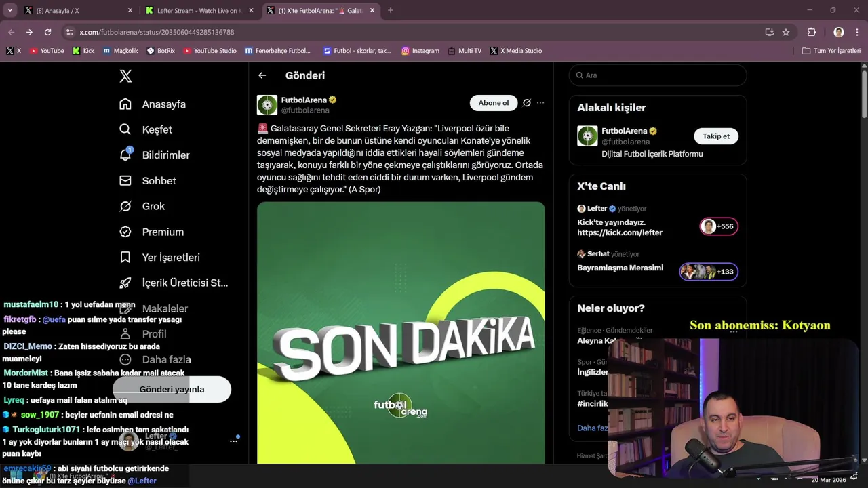Viewport: 868px width, 488px height.
Task: Open SON DAKİKA post image
Action: coord(401,333)
